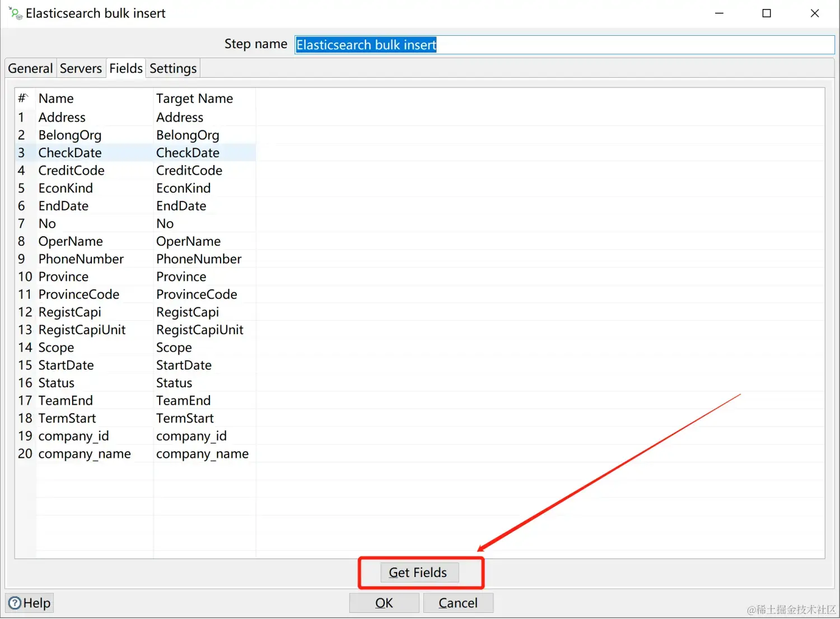Click the Elasticsearch title bar app icon

coord(16,13)
